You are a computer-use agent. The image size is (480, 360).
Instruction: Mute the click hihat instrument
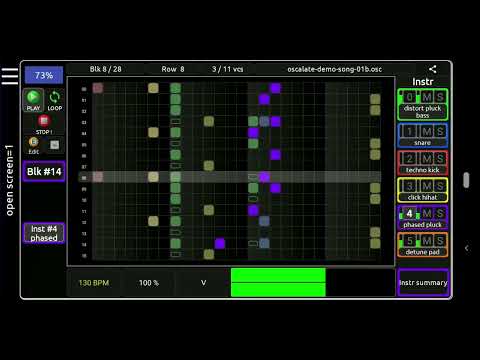click(x=427, y=186)
